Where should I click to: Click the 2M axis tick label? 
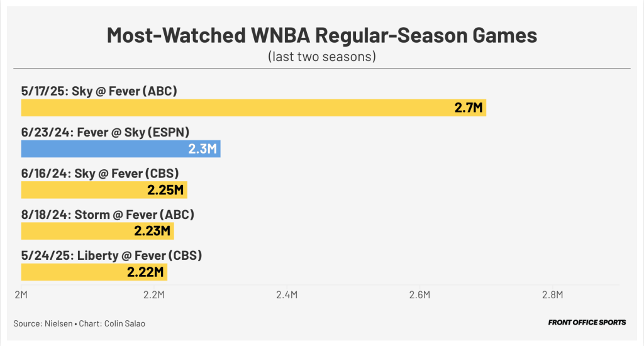tap(21, 294)
